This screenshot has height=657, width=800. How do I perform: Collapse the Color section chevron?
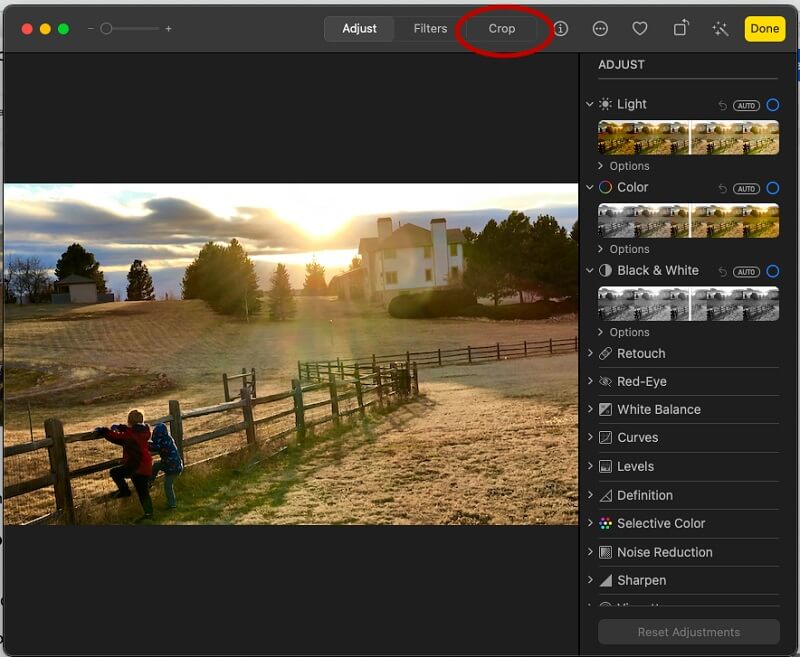coord(589,187)
